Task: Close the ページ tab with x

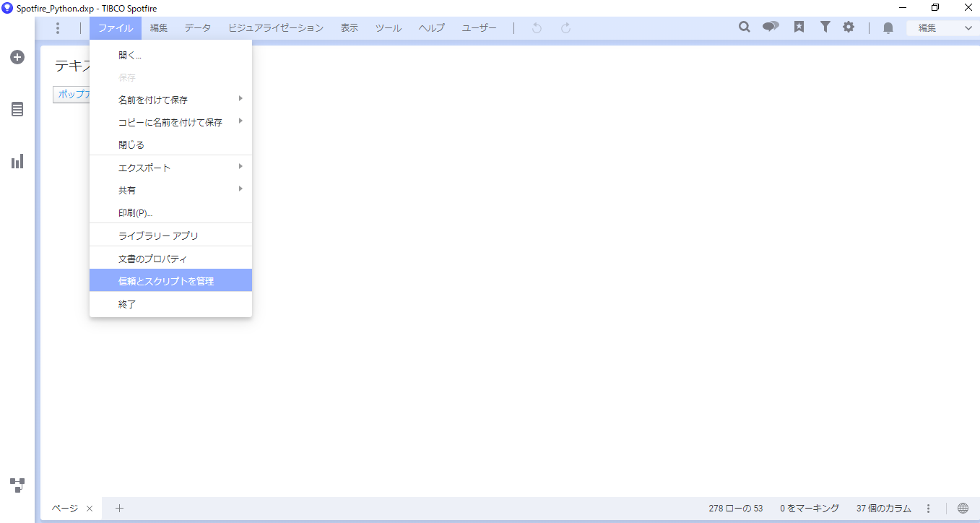Action: 90,509
